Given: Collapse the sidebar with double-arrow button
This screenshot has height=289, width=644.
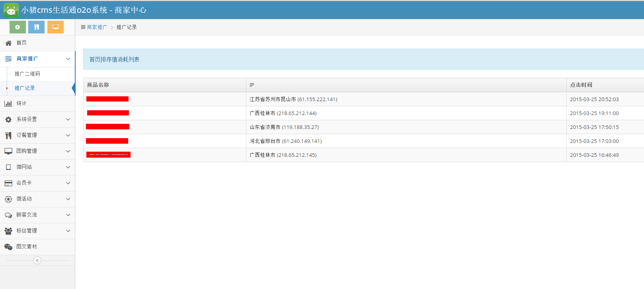Looking at the screenshot, I should point(37,260).
